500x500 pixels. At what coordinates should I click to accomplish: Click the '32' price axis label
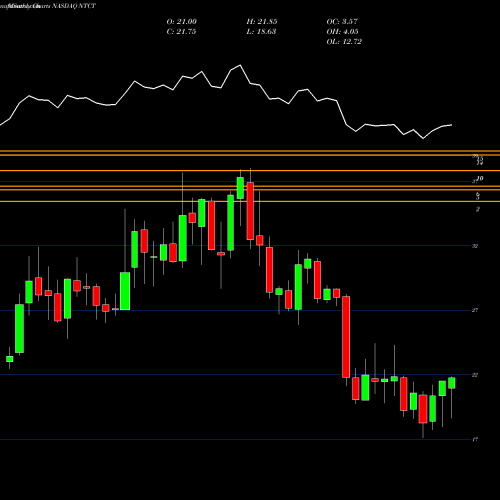(x=475, y=246)
